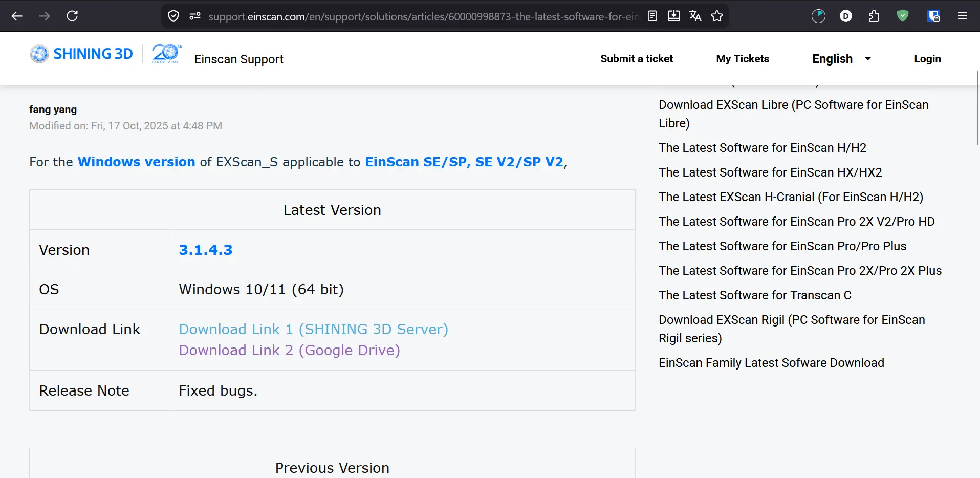Open the circular timer extension icon
The height and width of the screenshot is (478, 980).
[819, 16]
